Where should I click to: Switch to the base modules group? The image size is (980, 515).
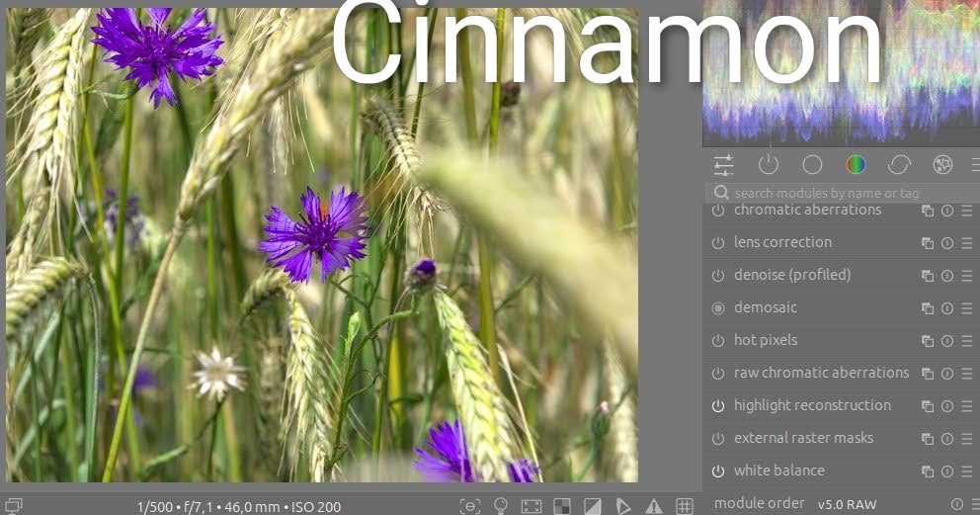click(x=812, y=165)
